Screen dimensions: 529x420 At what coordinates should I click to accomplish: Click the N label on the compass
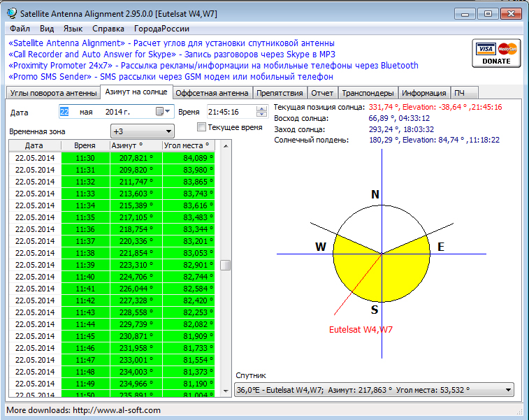pos(375,194)
